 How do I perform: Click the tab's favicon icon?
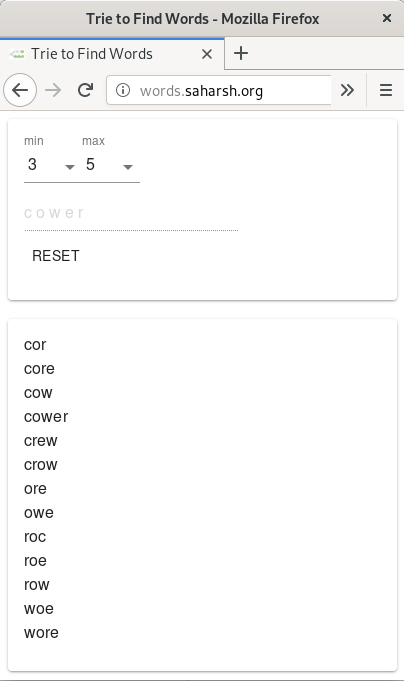[x=17, y=54]
